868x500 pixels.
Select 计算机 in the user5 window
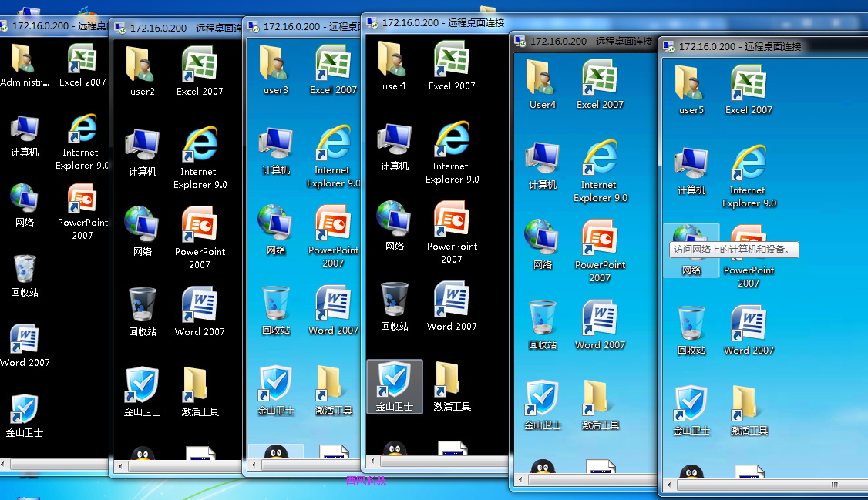click(x=691, y=171)
